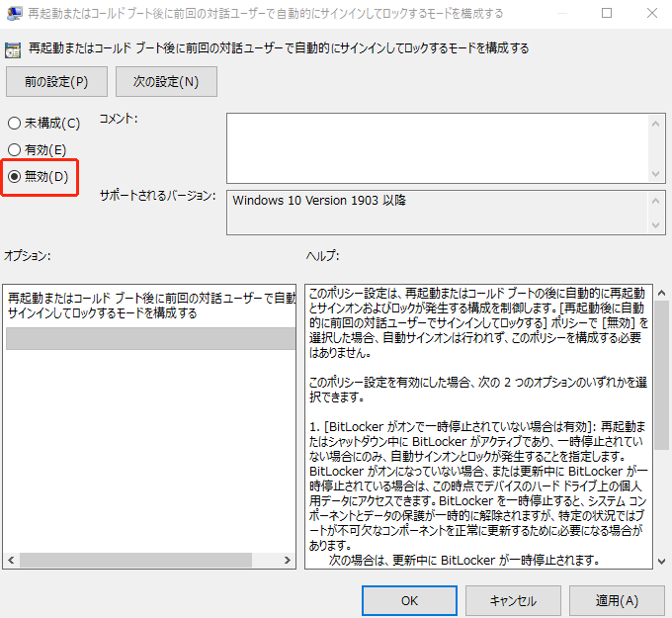
Task: Go to next setting with 次の設定(N)
Action: pos(166,81)
